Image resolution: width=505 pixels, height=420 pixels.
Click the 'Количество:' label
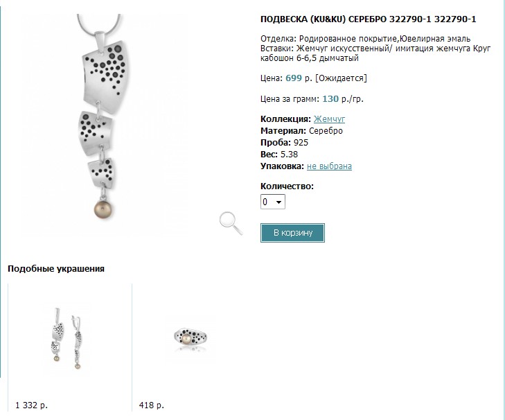(287, 186)
